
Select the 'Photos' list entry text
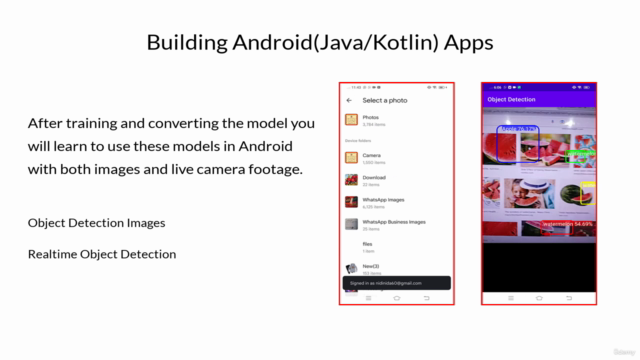pos(371,118)
